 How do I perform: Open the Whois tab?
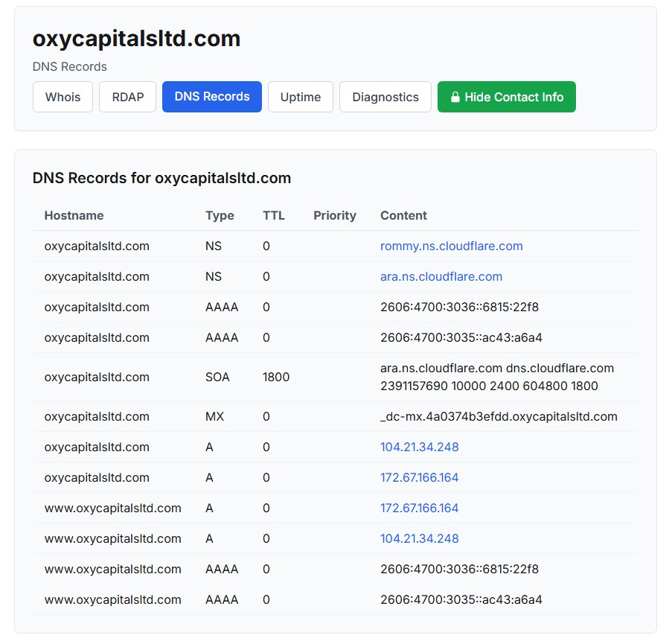63,97
